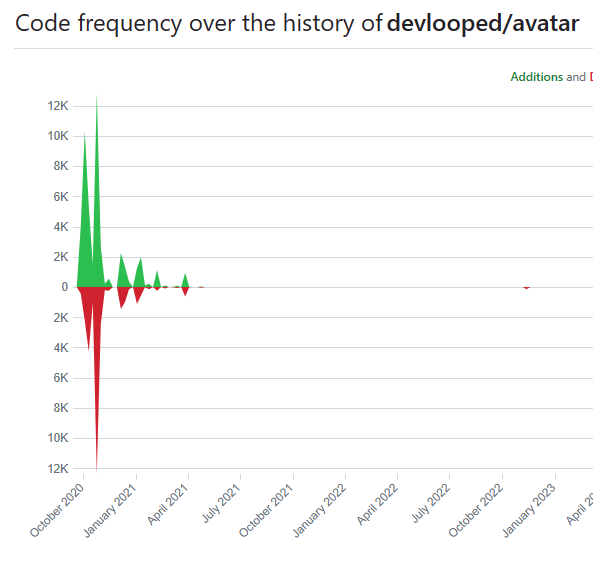This screenshot has height=563, width=593.
Task: Click the upper 2K y-axis label
Action: pyautogui.click(x=61, y=257)
